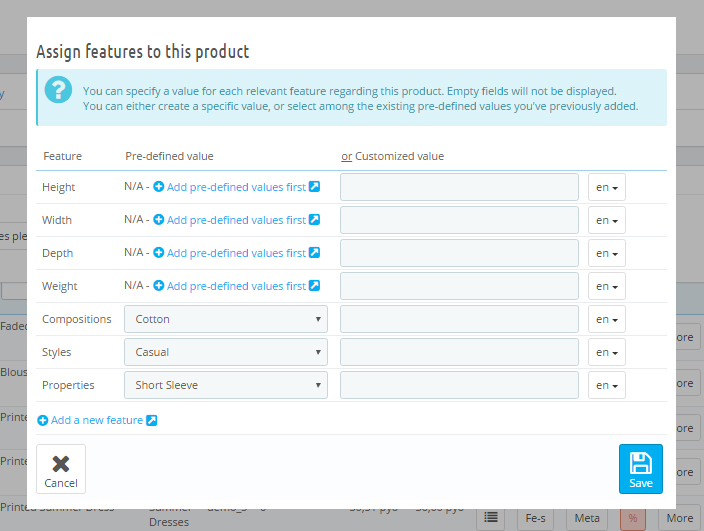Click external link icon in Height row
704x531 pixels.
tap(314, 187)
